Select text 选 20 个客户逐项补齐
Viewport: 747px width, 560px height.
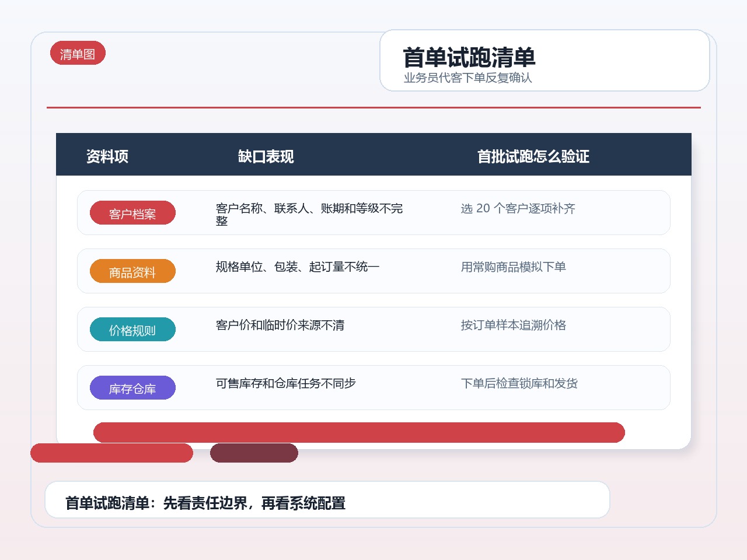pyautogui.click(x=518, y=208)
